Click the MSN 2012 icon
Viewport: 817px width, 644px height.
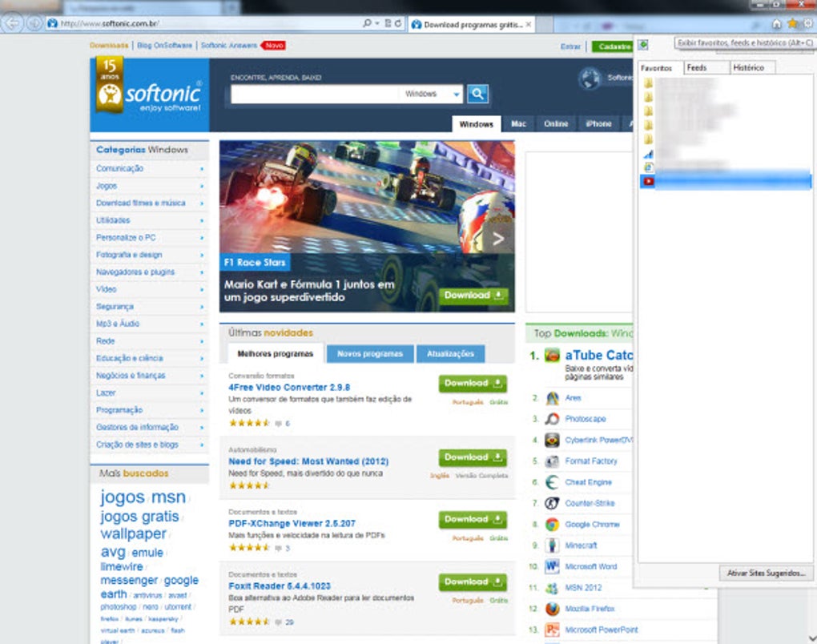553,588
